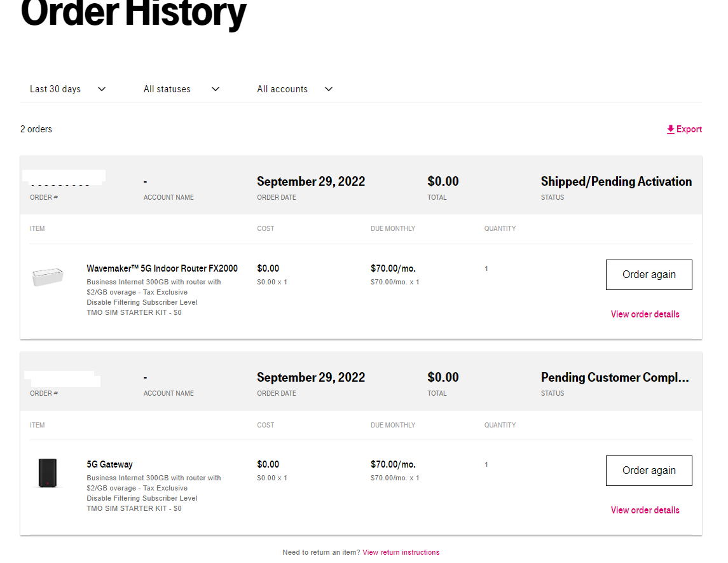728x563 pixels.
Task: Click the 5G Gateway product name
Action: click(109, 464)
